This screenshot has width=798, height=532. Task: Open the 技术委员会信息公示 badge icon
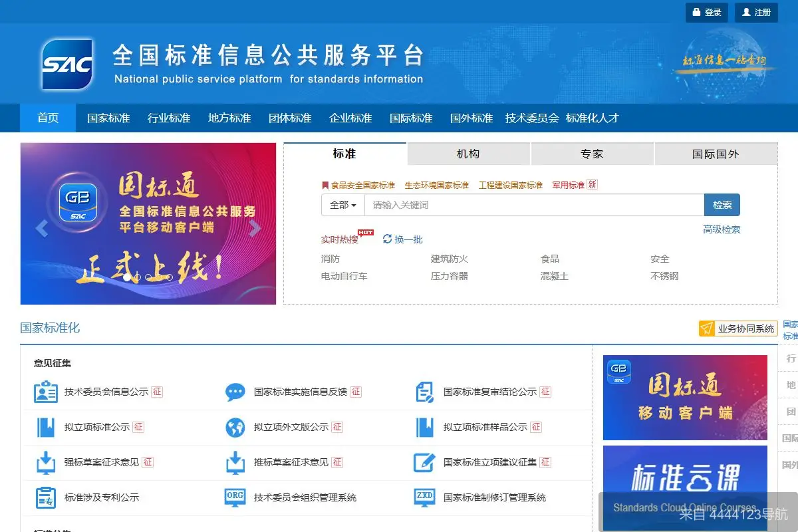pyautogui.click(x=45, y=392)
